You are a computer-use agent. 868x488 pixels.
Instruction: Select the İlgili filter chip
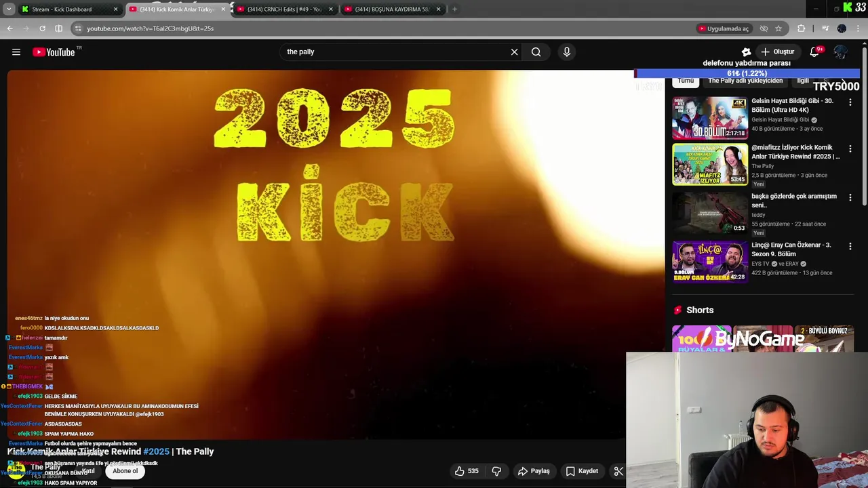point(803,81)
